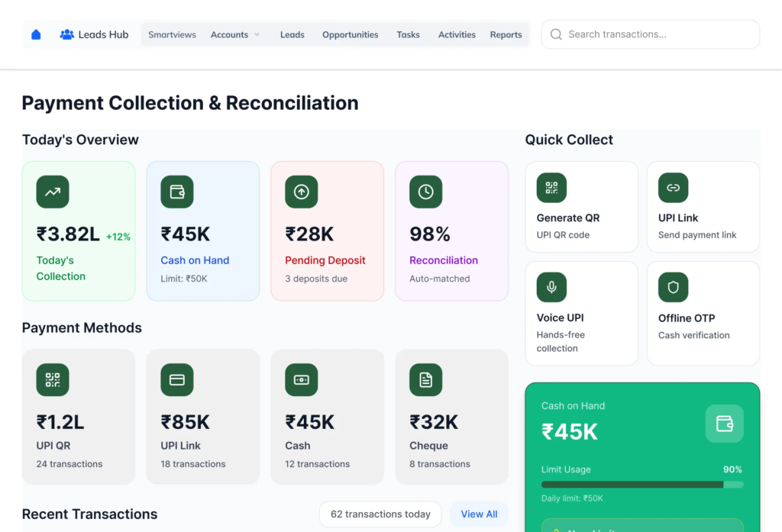
Task: Go to the Leads tab
Action: pyautogui.click(x=292, y=34)
